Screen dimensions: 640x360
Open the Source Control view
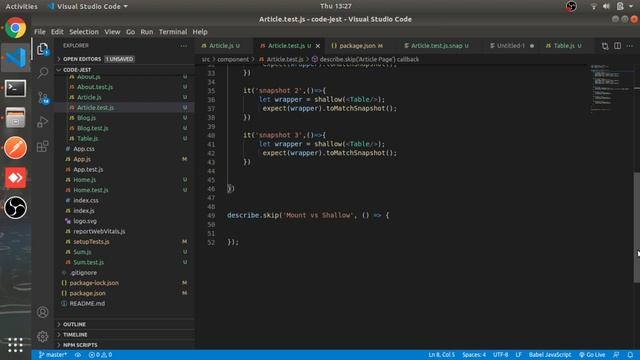click(x=42, y=98)
